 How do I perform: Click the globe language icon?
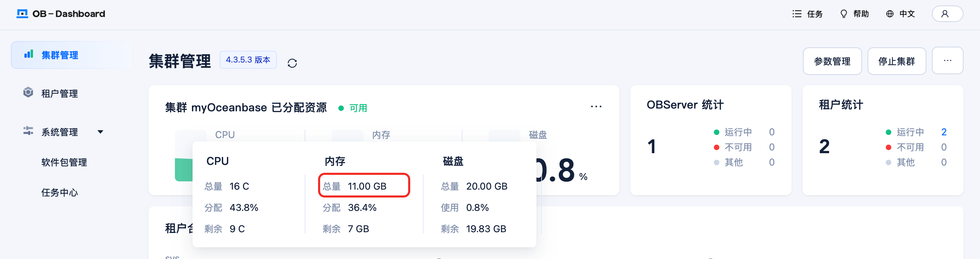coord(890,14)
